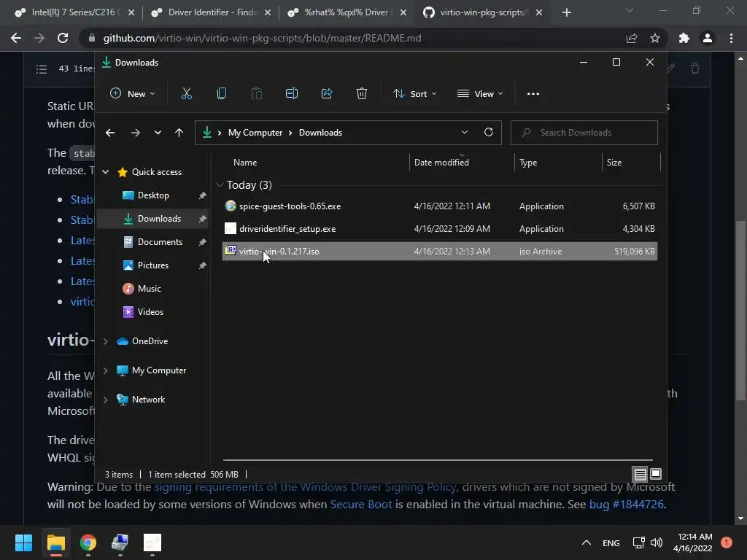The height and width of the screenshot is (560, 747).
Task: Show hidden system tray icons
Action: [x=587, y=542]
